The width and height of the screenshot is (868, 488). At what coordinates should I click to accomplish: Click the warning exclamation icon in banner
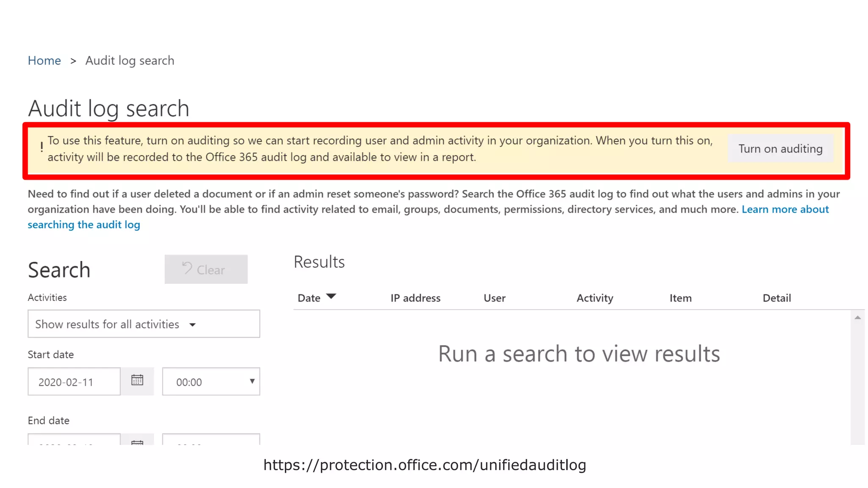(42, 147)
